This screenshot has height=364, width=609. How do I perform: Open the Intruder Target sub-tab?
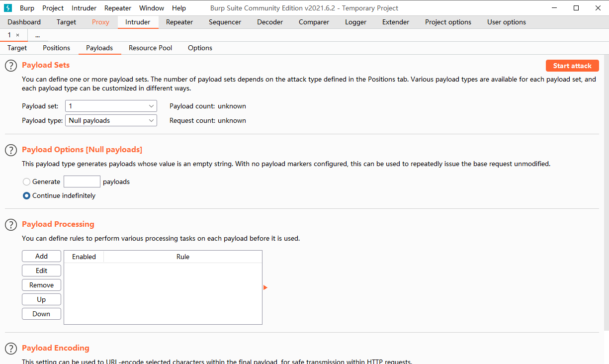(17, 48)
